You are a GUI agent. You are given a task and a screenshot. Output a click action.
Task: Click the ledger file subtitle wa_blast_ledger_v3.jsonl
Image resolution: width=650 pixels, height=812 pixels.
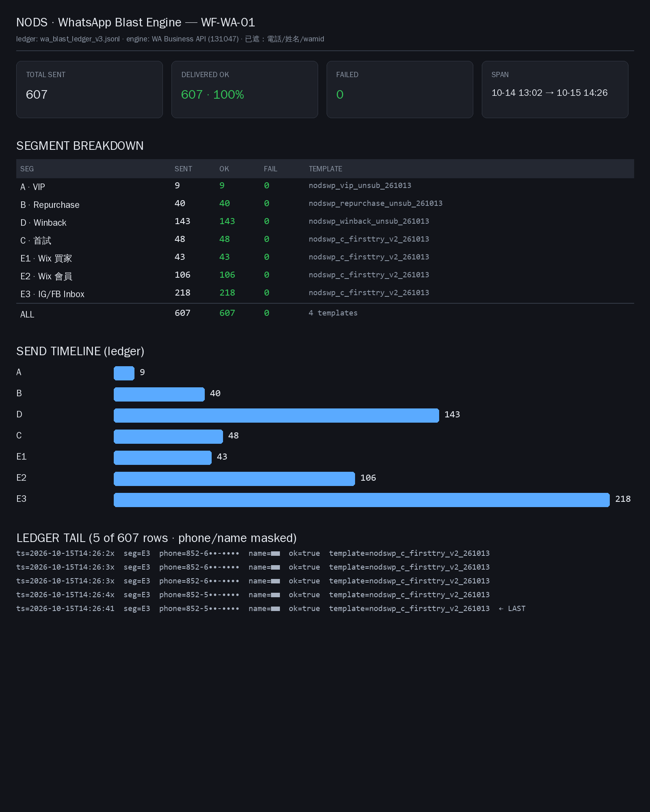tap(80, 39)
